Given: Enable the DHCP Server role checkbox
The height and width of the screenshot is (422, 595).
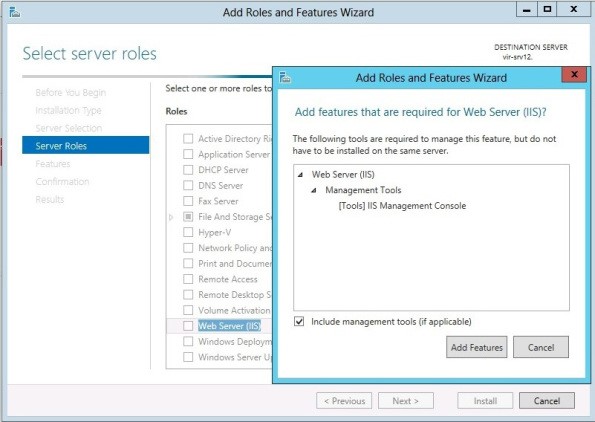Looking at the screenshot, I should pyautogui.click(x=188, y=170).
